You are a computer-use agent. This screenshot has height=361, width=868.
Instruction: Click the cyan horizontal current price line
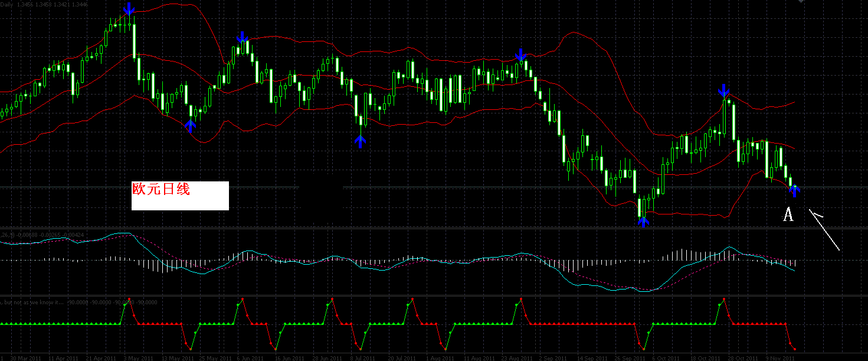(434, 187)
